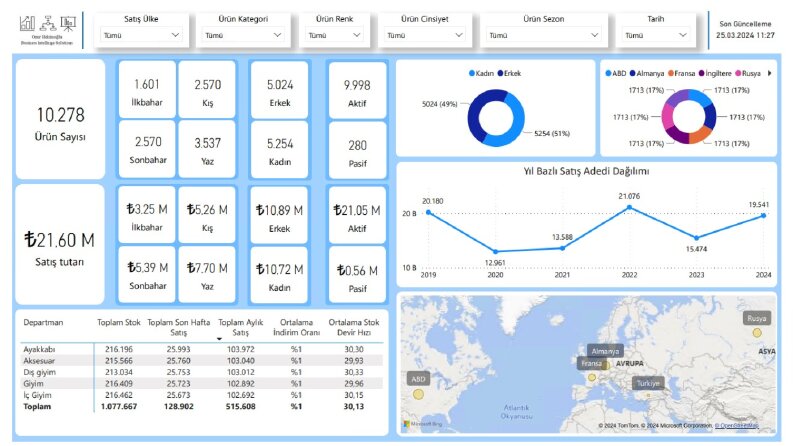Screen dimensions: 793x446
Task: Click the ABD legend color marker
Action: coord(608,73)
